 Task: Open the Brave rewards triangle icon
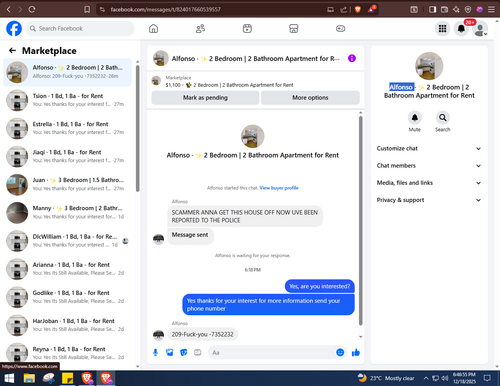(x=371, y=9)
